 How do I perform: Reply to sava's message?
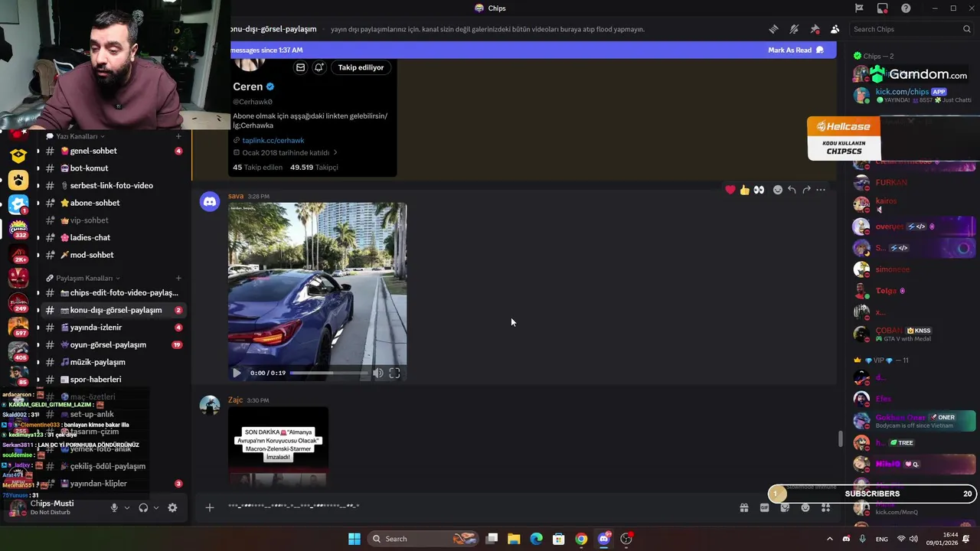792,190
